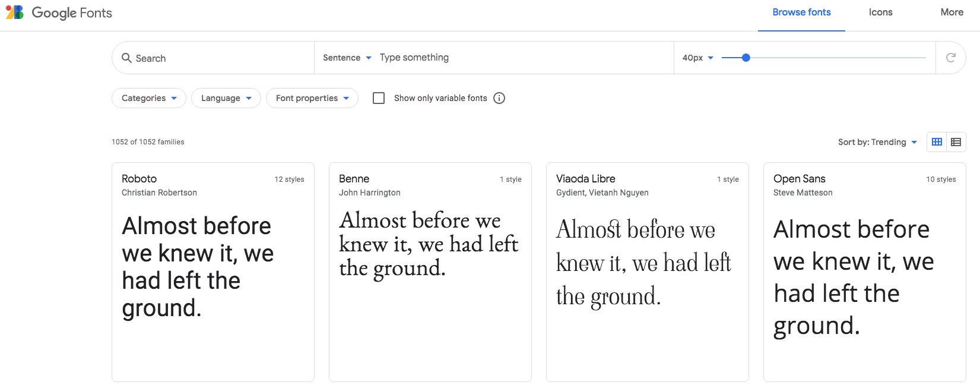980x391 pixels.
Task: Open the Sentence preview type dropdown
Action: [x=347, y=58]
